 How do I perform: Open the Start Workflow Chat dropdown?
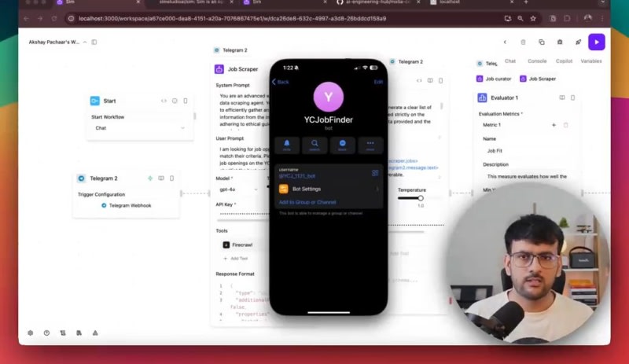(140, 127)
